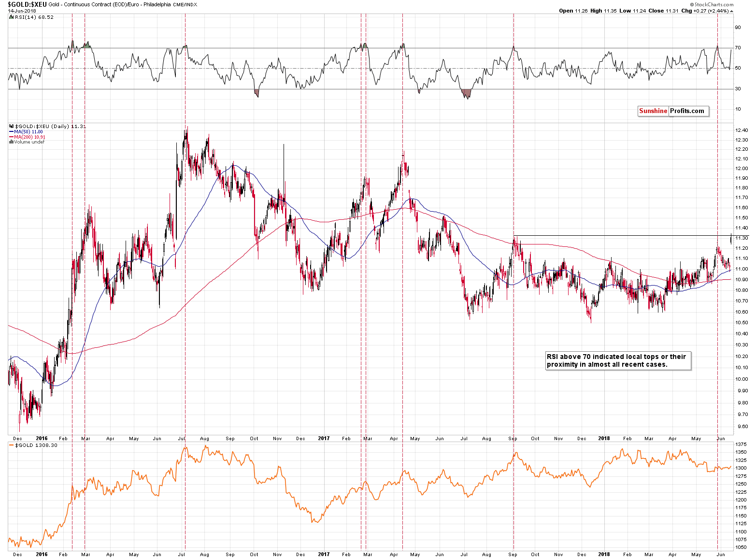Click the 12.00 price axis label
This screenshot has height=559, width=756.
742,169
